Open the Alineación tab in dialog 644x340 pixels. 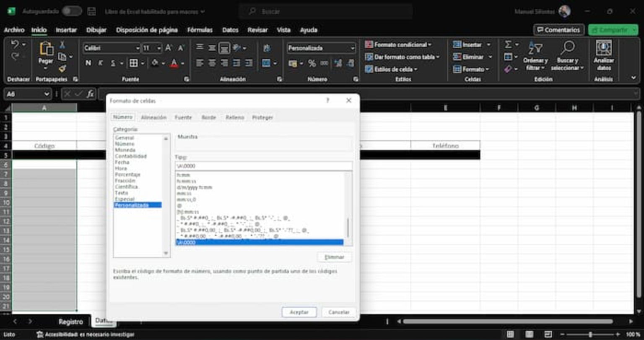coord(153,118)
